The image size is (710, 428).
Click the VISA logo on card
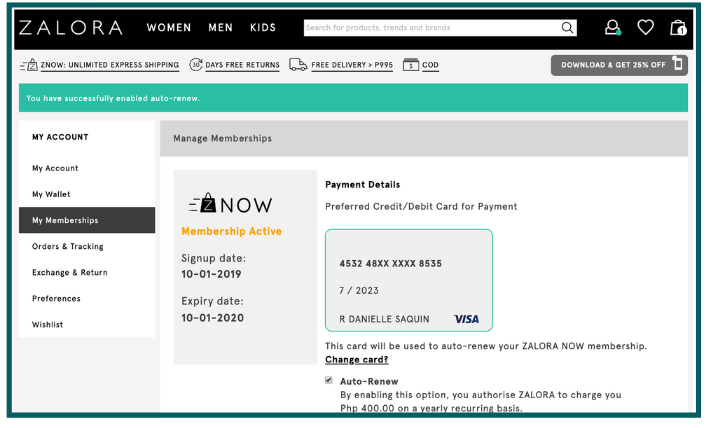466,319
